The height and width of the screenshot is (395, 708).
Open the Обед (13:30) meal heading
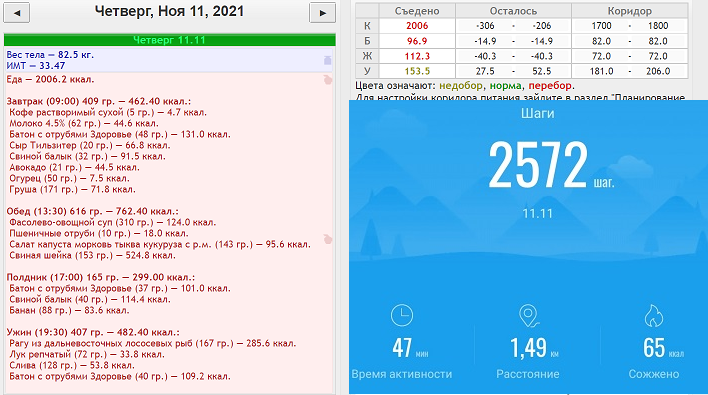click(93, 211)
